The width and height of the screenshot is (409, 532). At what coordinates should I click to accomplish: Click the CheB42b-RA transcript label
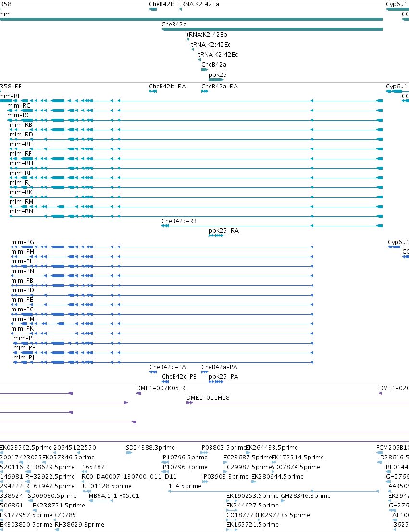tap(168, 87)
